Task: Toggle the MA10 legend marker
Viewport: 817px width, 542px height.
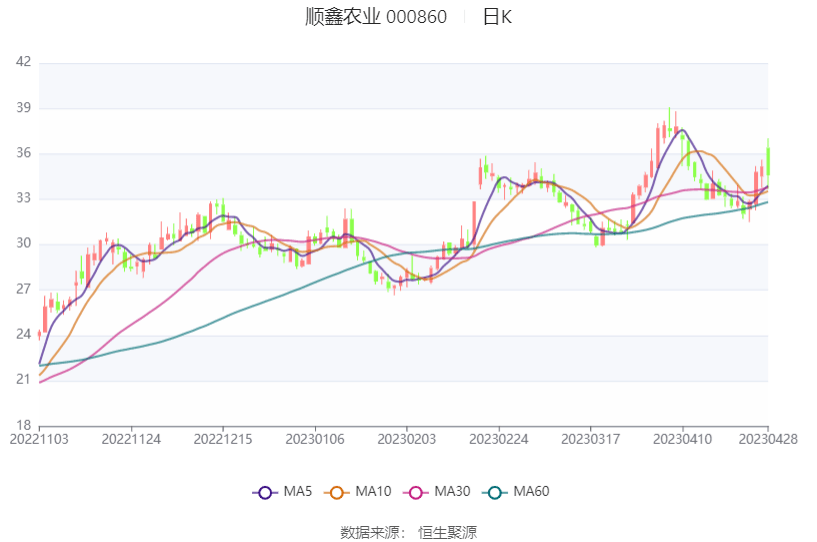Action: [x=337, y=492]
